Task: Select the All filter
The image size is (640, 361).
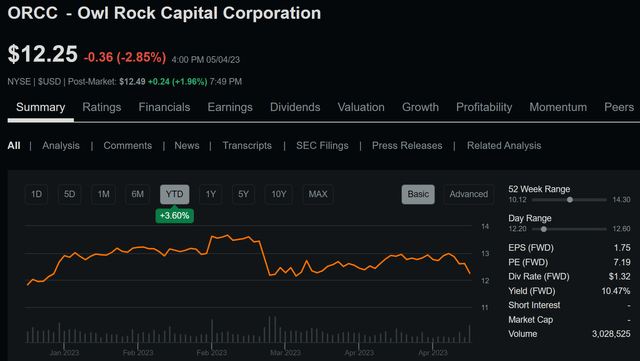Action: (x=14, y=146)
